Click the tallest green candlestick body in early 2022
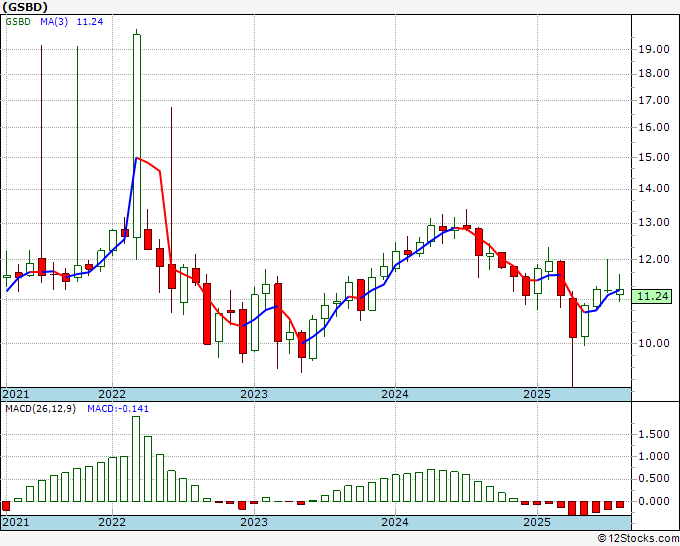The image size is (680, 546). (x=137, y=136)
